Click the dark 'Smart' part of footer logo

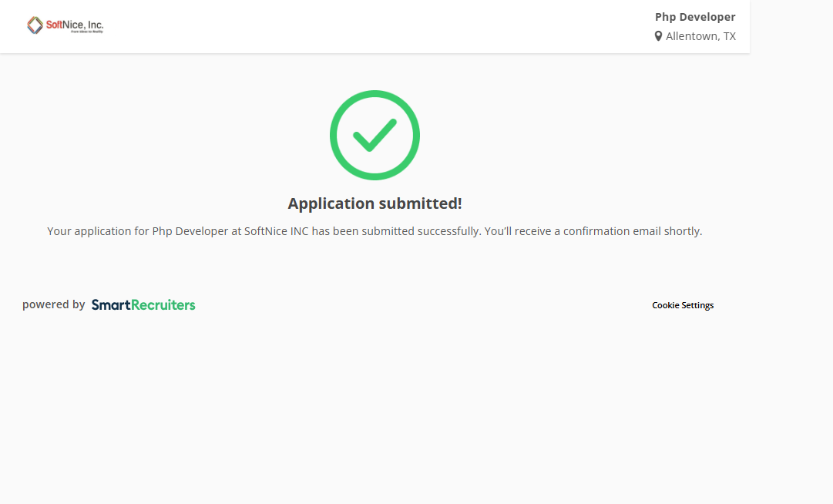[111, 304]
